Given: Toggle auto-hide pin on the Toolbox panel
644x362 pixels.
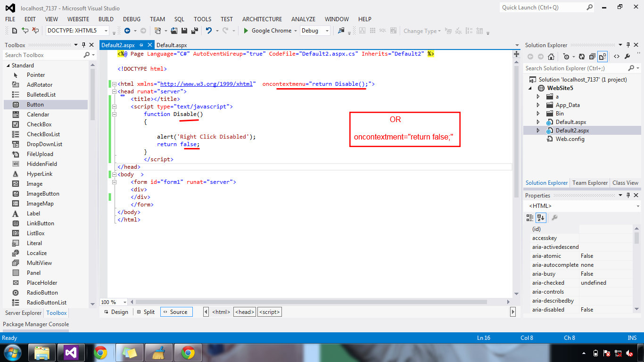Looking at the screenshot, I should (83, 45).
